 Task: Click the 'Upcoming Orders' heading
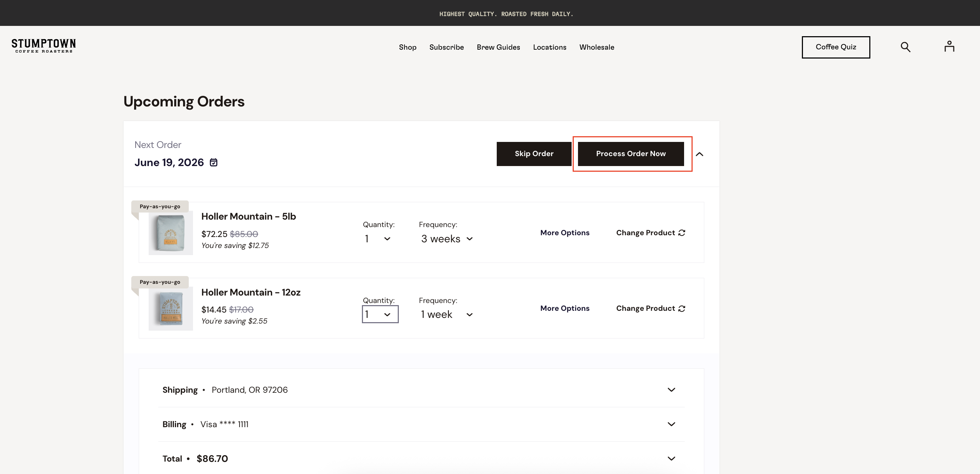[x=184, y=101]
